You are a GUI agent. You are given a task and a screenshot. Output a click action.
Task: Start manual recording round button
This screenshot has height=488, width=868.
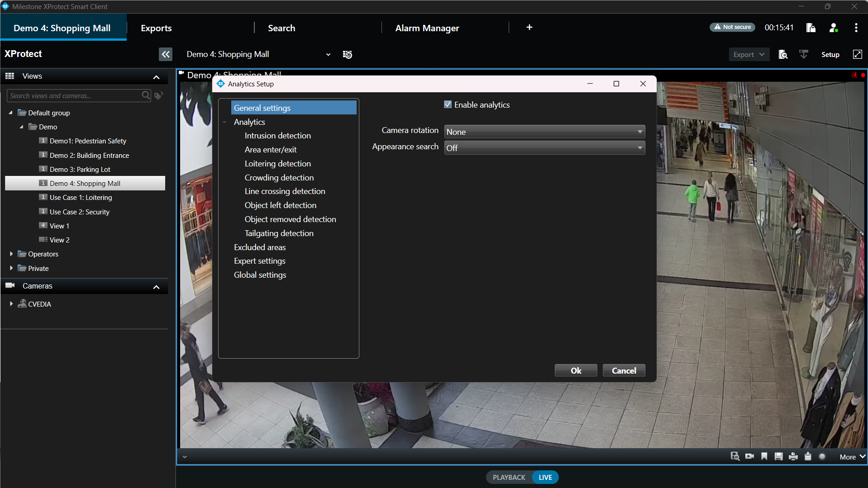(x=822, y=456)
